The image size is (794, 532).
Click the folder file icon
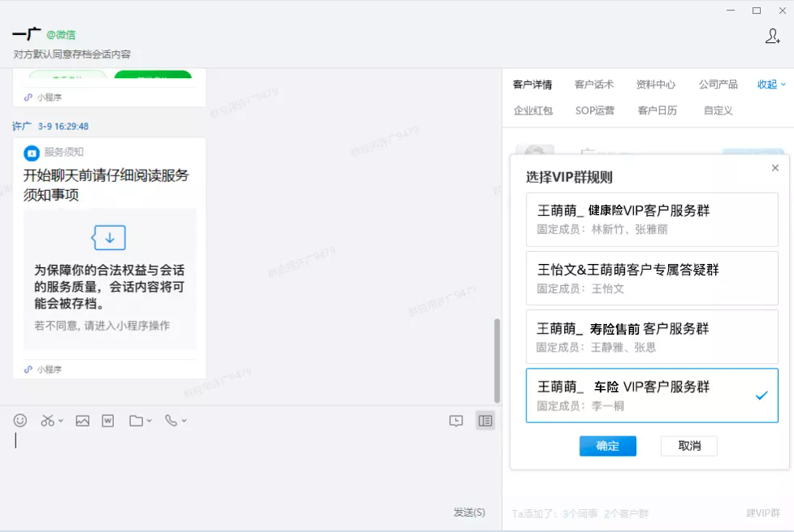(x=136, y=421)
